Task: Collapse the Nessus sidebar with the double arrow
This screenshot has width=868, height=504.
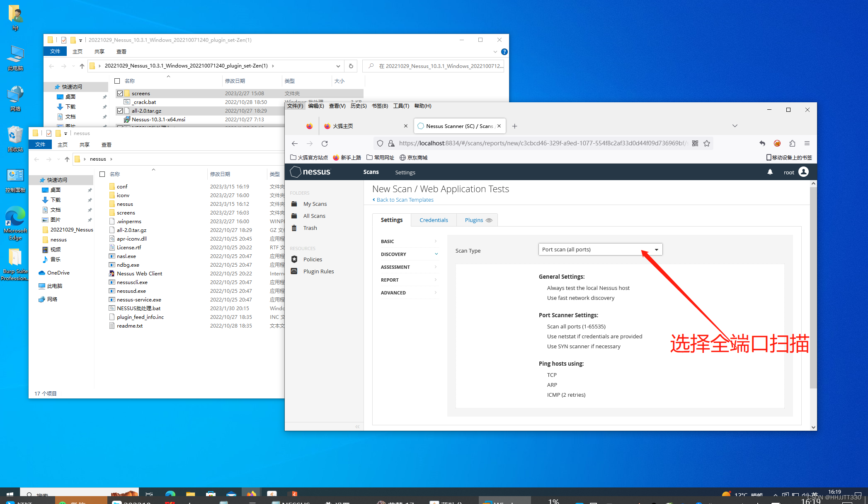Action: coord(357,427)
